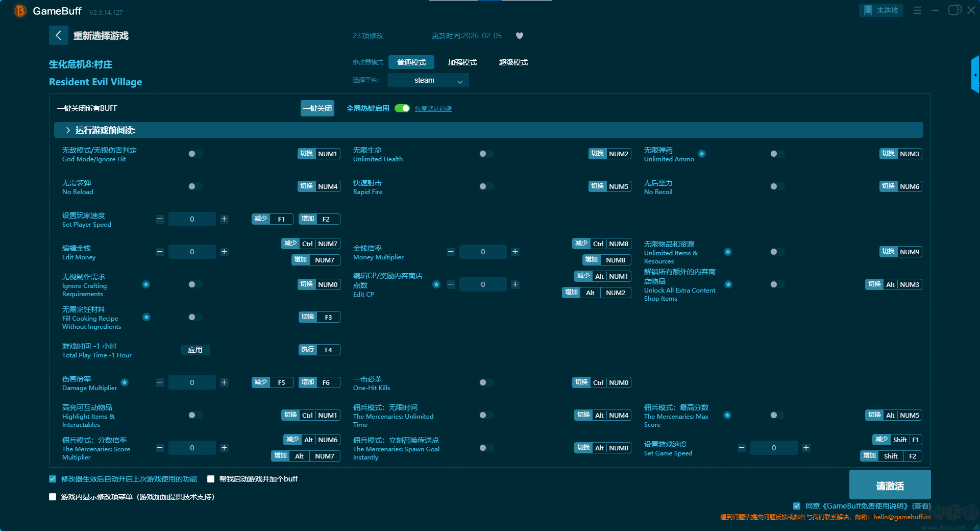The height and width of the screenshot is (531, 980).
Task: Expand the 运行游戏前阅读 section
Action: (x=68, y=130)
